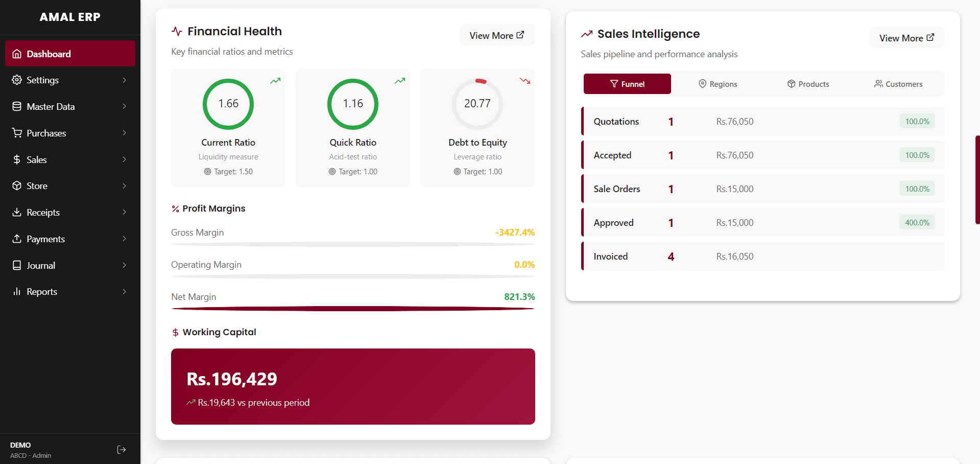Image resolution: width=980 pixels, height=464 pixels.
Task: Expand the Sales menu chevron
Action: (x=124, y=159)
